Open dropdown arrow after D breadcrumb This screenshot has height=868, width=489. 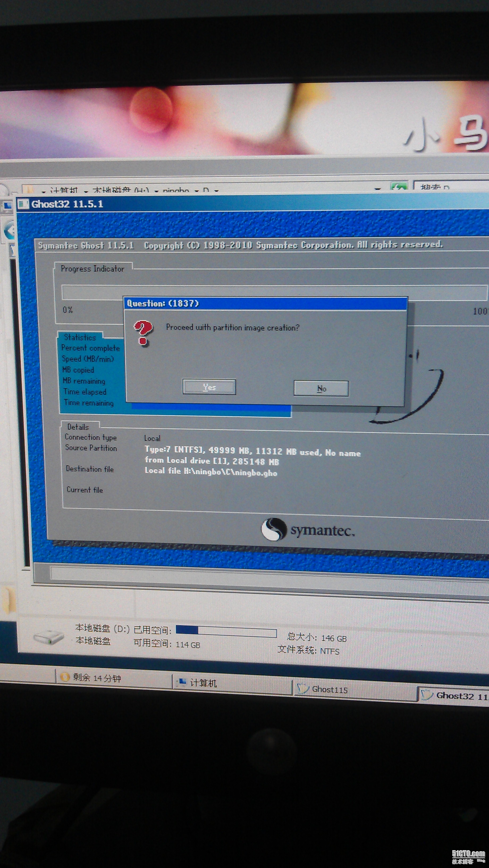pyautogui.click(x=216, y=191)
